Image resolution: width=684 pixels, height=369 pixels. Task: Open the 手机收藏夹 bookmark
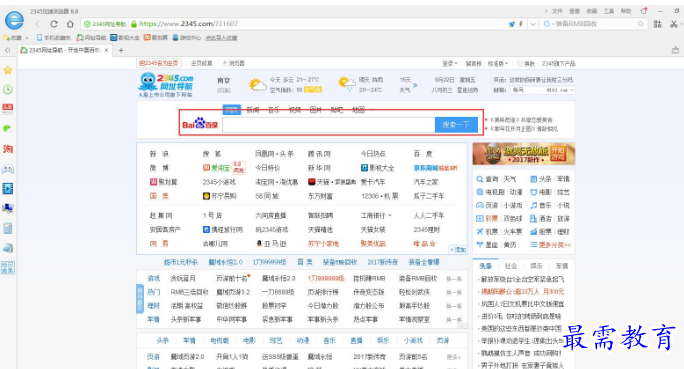pyautogui.click(x=53, y=38)
